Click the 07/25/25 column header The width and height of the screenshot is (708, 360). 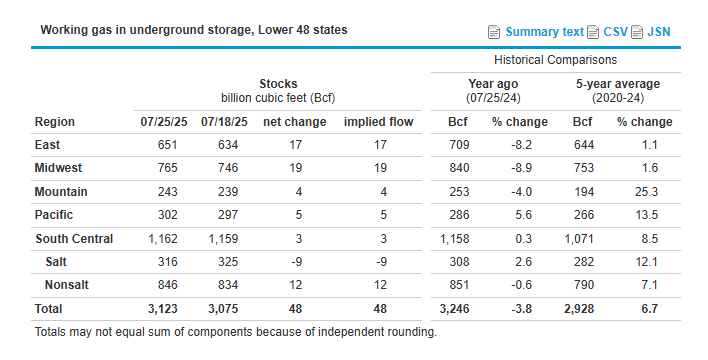[x=164, y=122]
